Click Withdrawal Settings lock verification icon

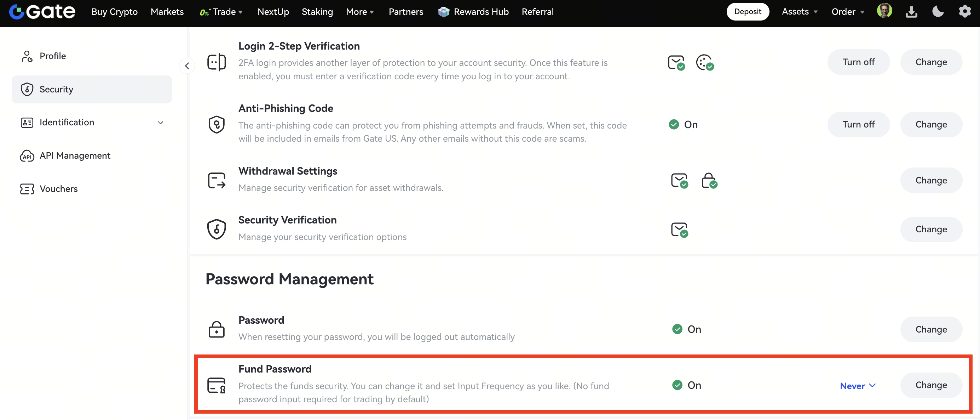point(709,180)
